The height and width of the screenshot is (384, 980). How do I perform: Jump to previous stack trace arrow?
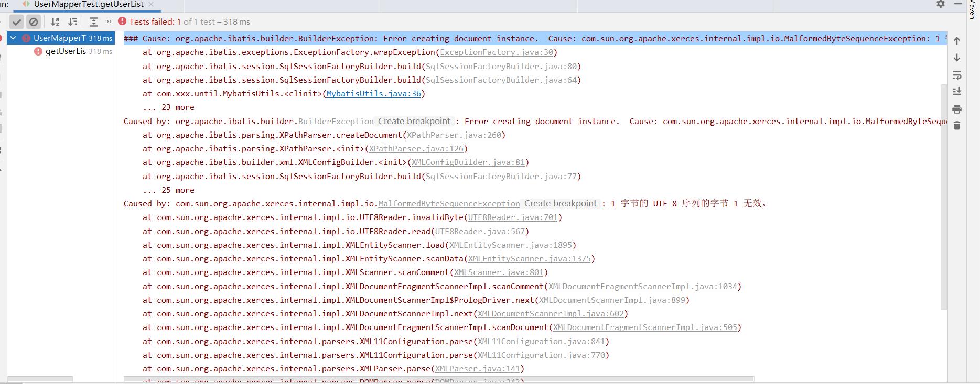[957, 41]
